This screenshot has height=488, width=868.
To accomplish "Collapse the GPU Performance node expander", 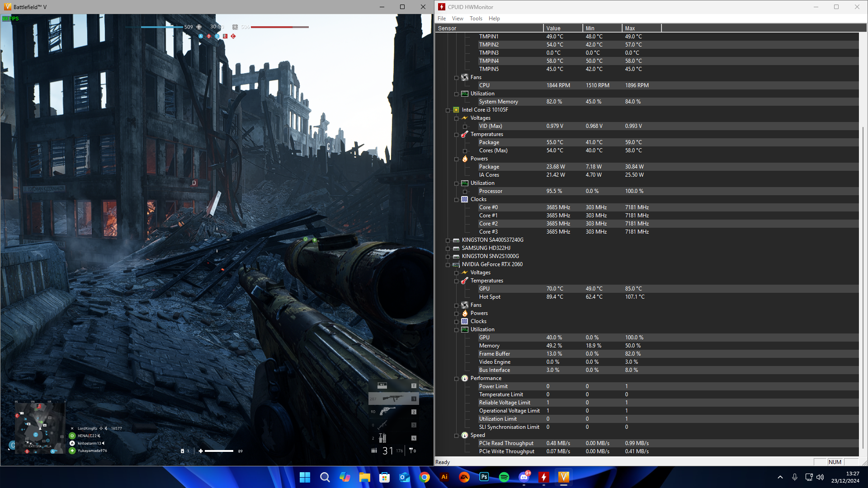I will point(457,379).
